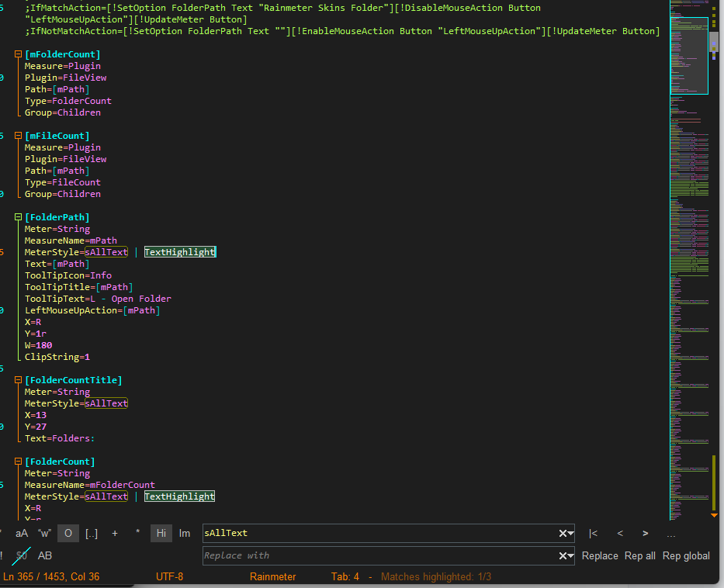This screenshot has width=724, height=588.
Task: Toggle the highlight matches (Hi) option
Action: (x=161, y=533)
